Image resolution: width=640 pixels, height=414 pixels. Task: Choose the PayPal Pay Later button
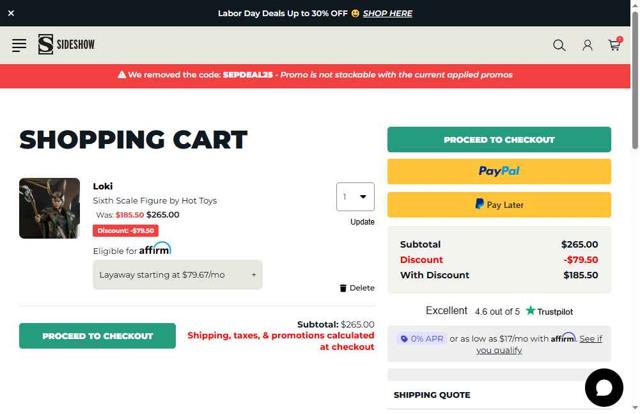(499, 204)
